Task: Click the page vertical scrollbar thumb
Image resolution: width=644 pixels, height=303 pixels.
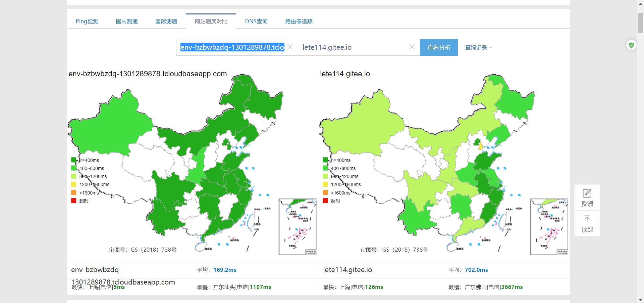Action: [640, 23]
